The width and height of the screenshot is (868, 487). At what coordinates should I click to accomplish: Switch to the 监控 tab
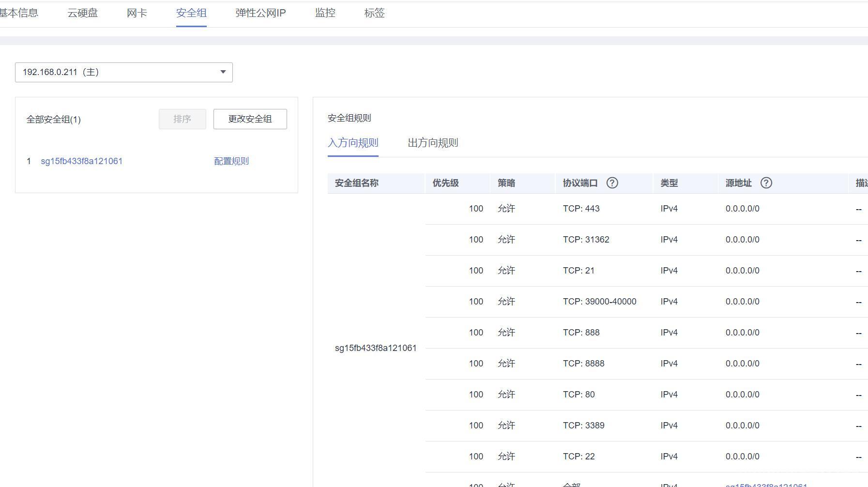click(x=325, y=13)
